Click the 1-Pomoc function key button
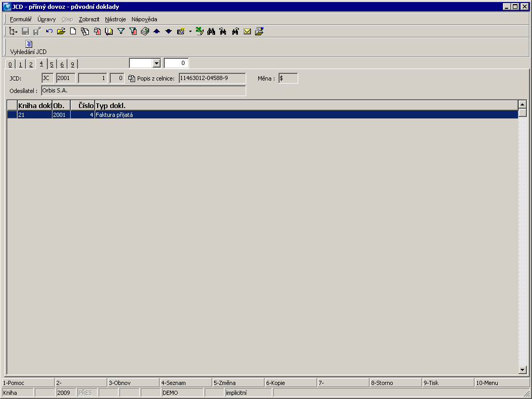 (28, 383)
